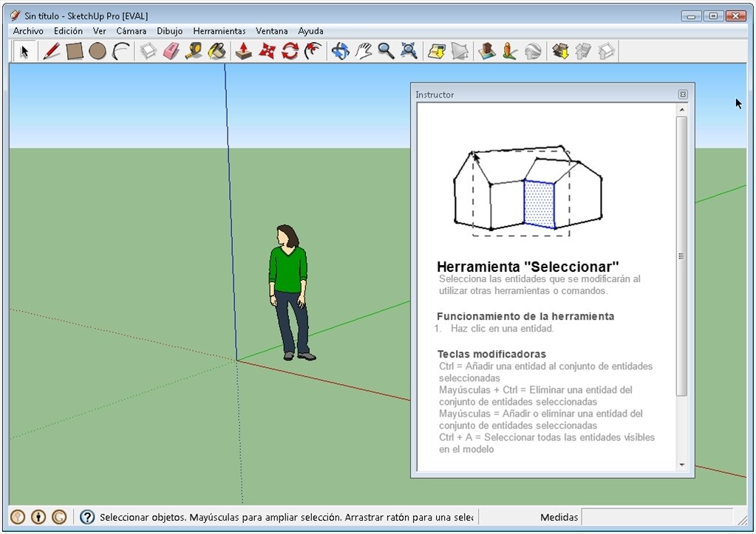Click 'Haz clic en una entidad.' text
Viewport: 756px width, 534px height.
[x=502, y=328]
